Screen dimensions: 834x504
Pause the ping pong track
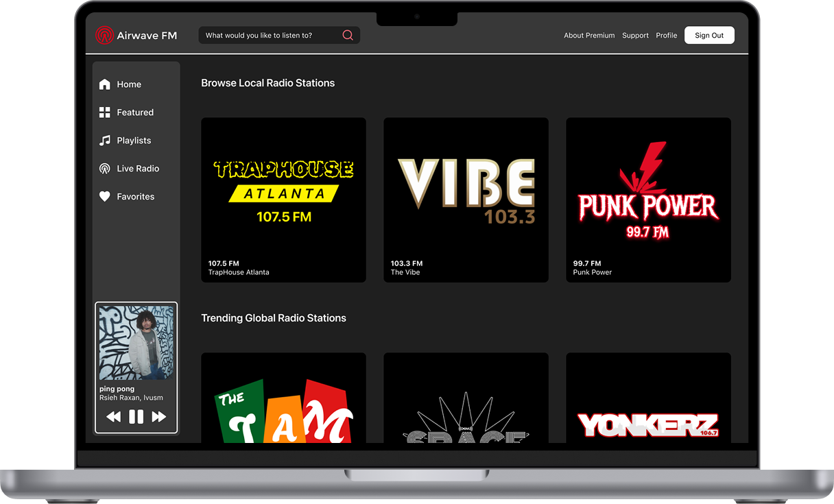[x=136, y=416]
